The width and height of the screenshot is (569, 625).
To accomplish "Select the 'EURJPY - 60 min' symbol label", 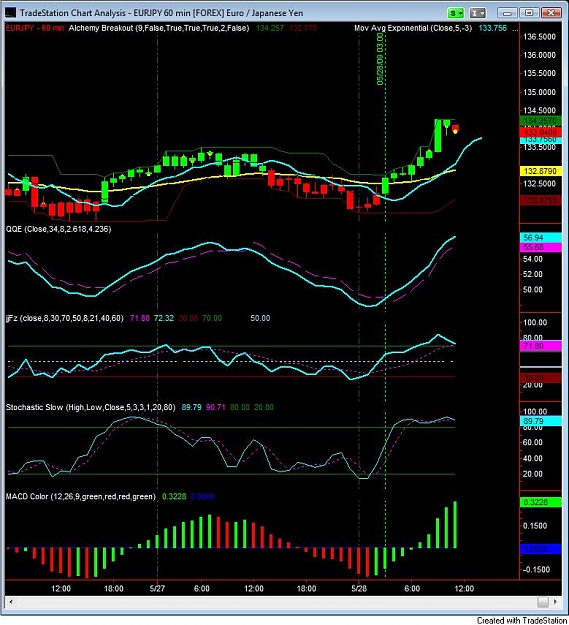I will pos(35,28).
